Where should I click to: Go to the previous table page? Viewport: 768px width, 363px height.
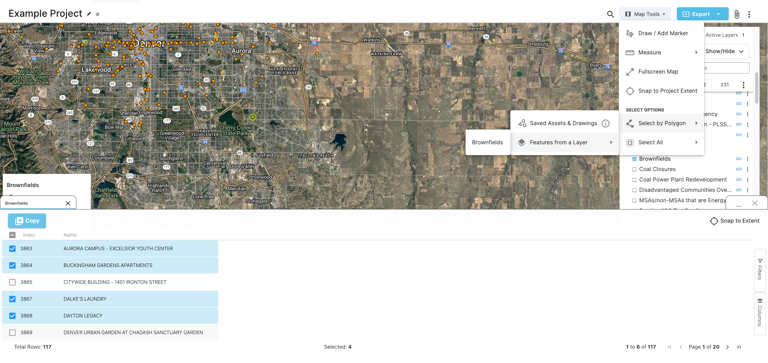click(680, 347)
